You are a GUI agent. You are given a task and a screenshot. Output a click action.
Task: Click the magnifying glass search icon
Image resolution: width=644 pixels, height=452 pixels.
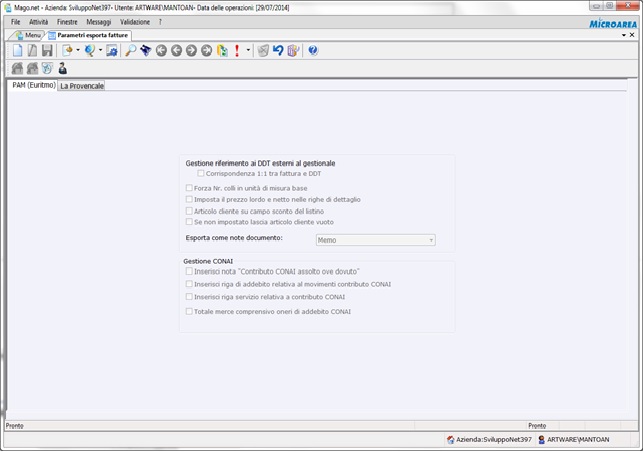130,50
